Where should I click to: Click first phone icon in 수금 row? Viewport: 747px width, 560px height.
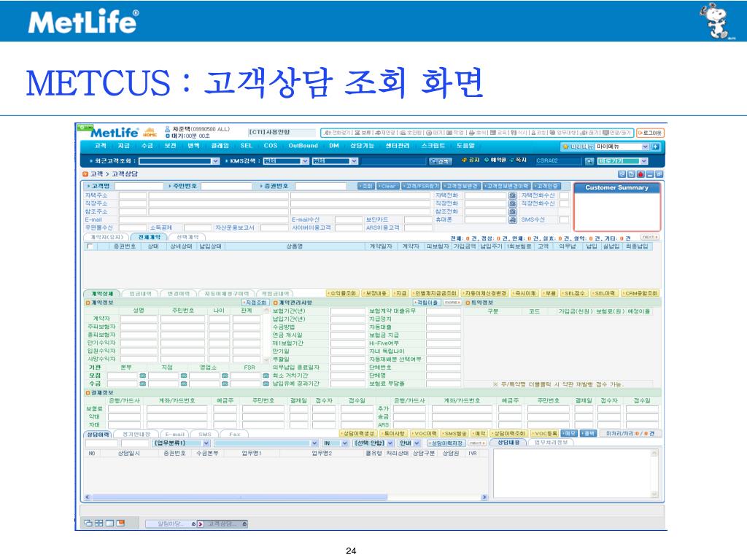click(x=142, y=384)
